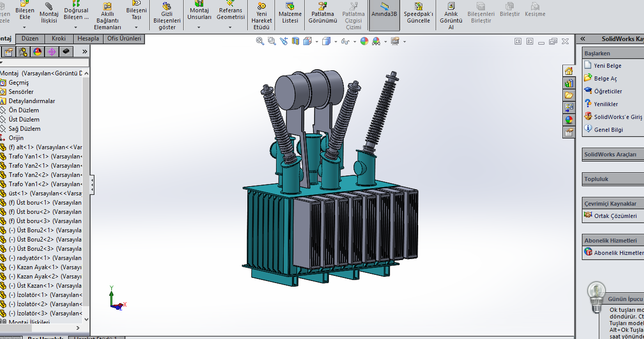The width and height of the screenshot is (644, 339).
Task: Open the Yenilikler link
Action: pos(606,104)
